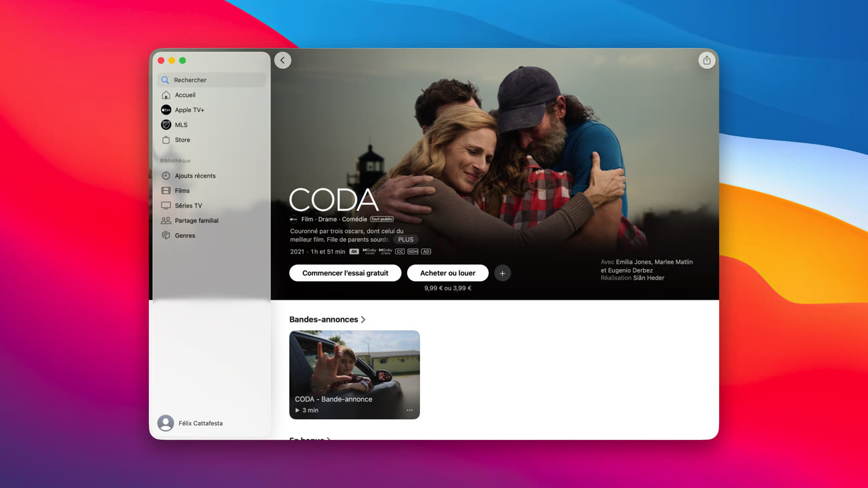The width and height of the screenshot is (868, 488).
Task: Click 'CODA - Bande-annonce' caption
Action: click(334, 399)
